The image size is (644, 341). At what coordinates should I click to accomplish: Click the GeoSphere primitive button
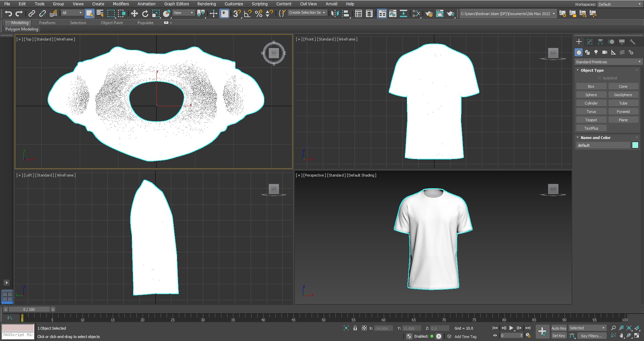pyautogui.click(x=623, y=95)
